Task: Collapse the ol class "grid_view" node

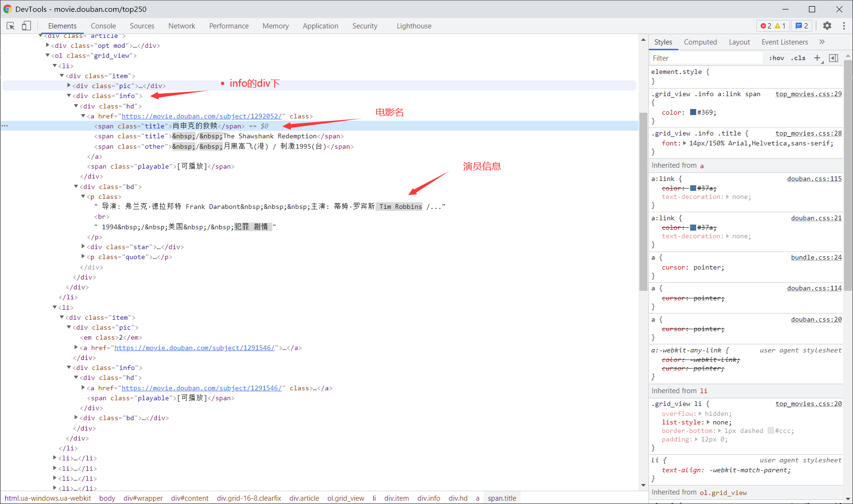Action: (47, 55)
